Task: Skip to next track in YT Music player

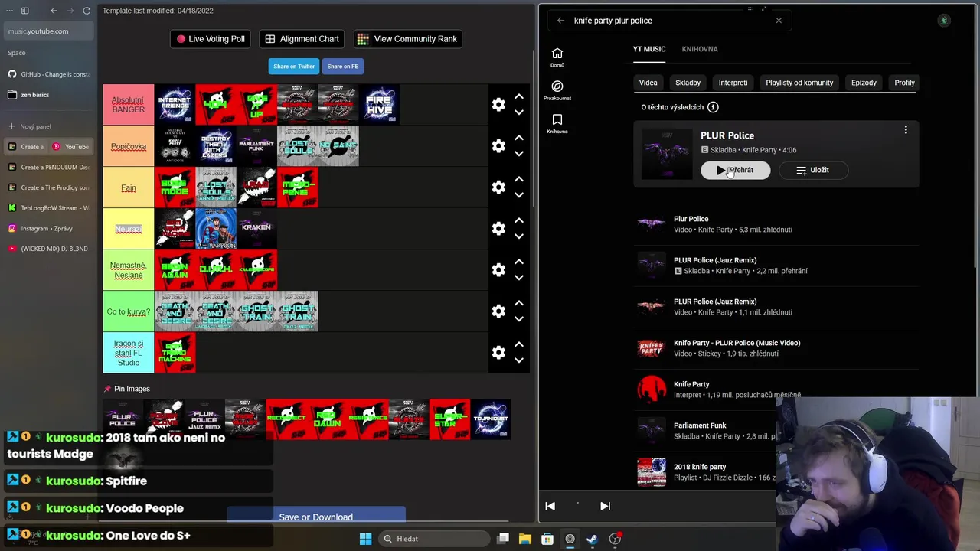Action: [x=605, y=506]
